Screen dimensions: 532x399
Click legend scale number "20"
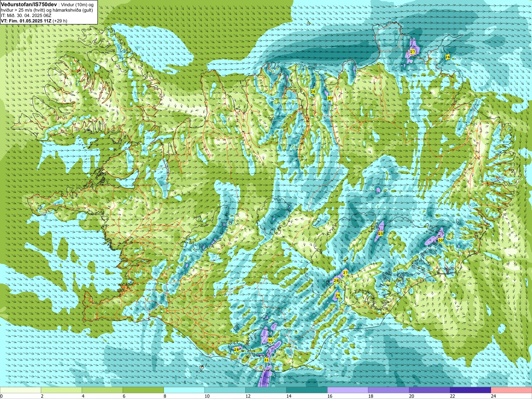pos(411,396)
